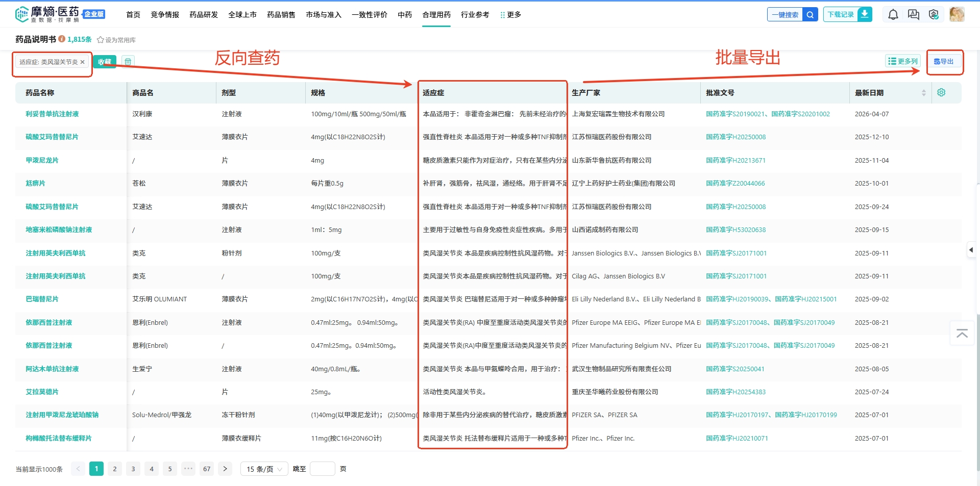The height and width of the screenshot is (486, 980).
Task: Click the 导出 export button
Action: 944,62
